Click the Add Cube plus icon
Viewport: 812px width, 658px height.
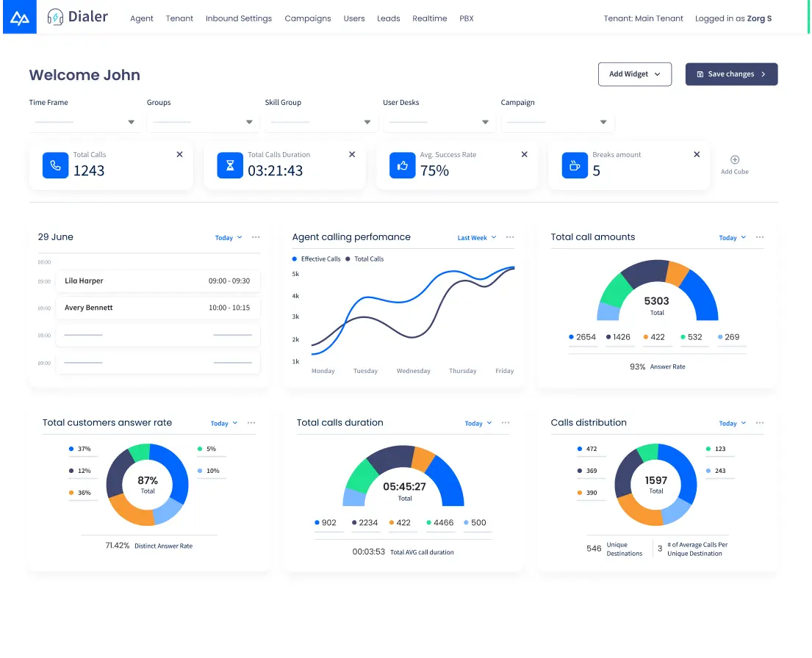coord(734,160)
